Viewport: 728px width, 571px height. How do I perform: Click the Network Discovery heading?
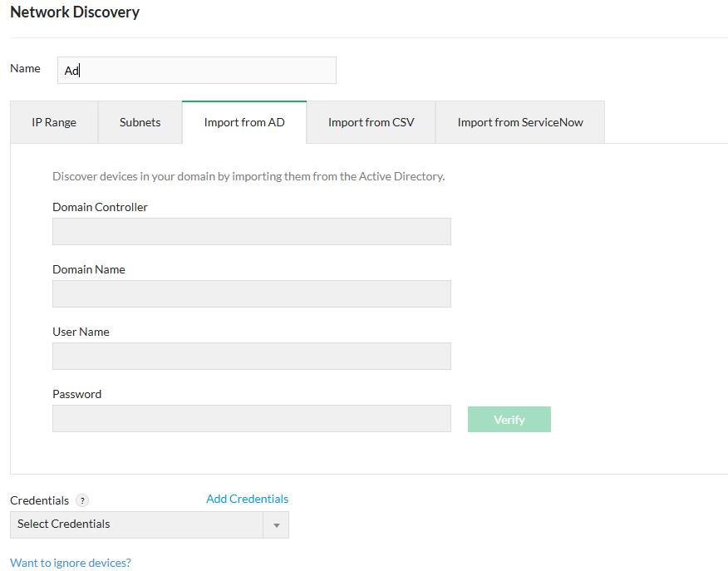pos(75,12)
